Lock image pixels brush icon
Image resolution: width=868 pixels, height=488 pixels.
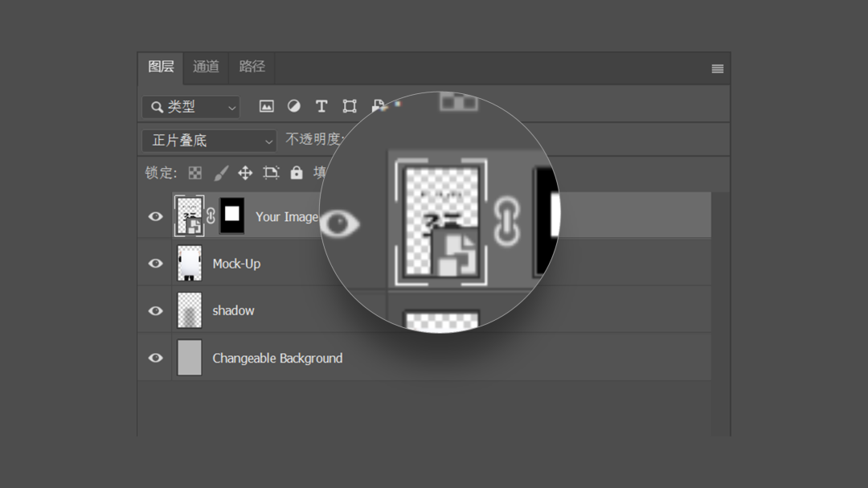point(221,173)
